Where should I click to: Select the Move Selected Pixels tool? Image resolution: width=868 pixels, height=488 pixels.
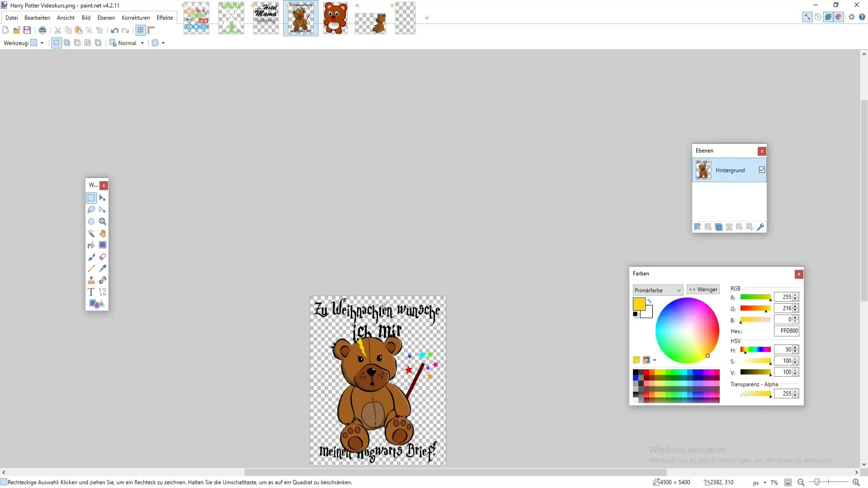tap(103, 198)
